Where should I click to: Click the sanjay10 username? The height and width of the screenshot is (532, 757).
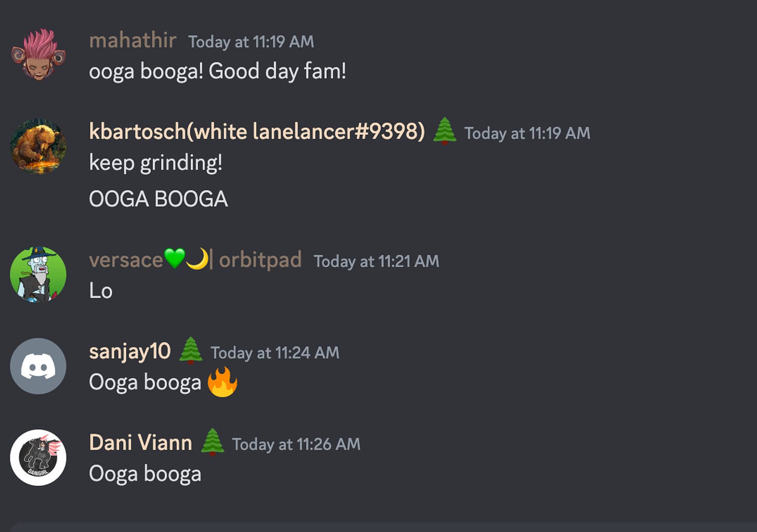click(129, 352)
